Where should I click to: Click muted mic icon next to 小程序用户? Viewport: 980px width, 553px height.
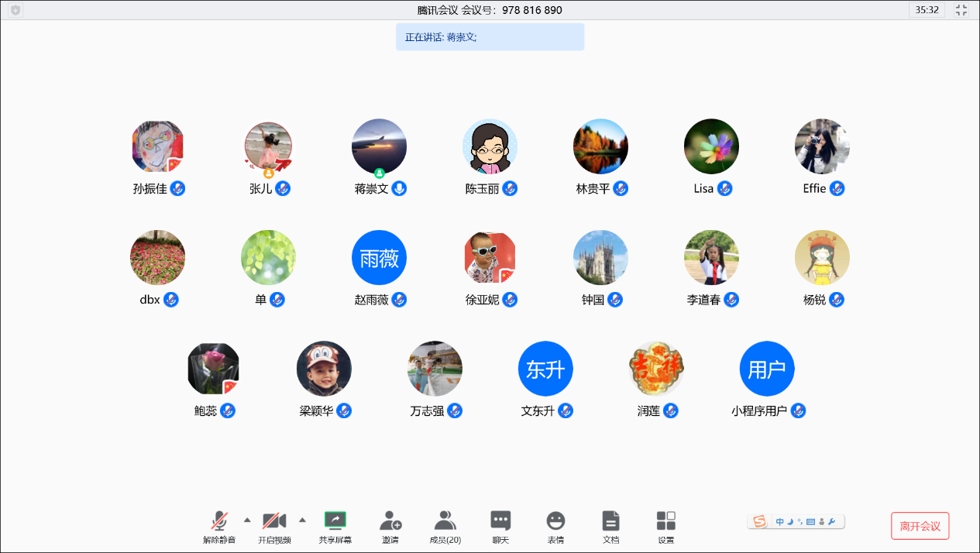799,410
